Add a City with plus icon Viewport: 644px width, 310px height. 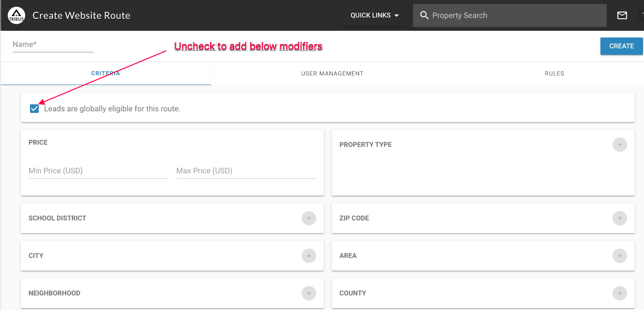pyautogui.click(x=309, y=256)
